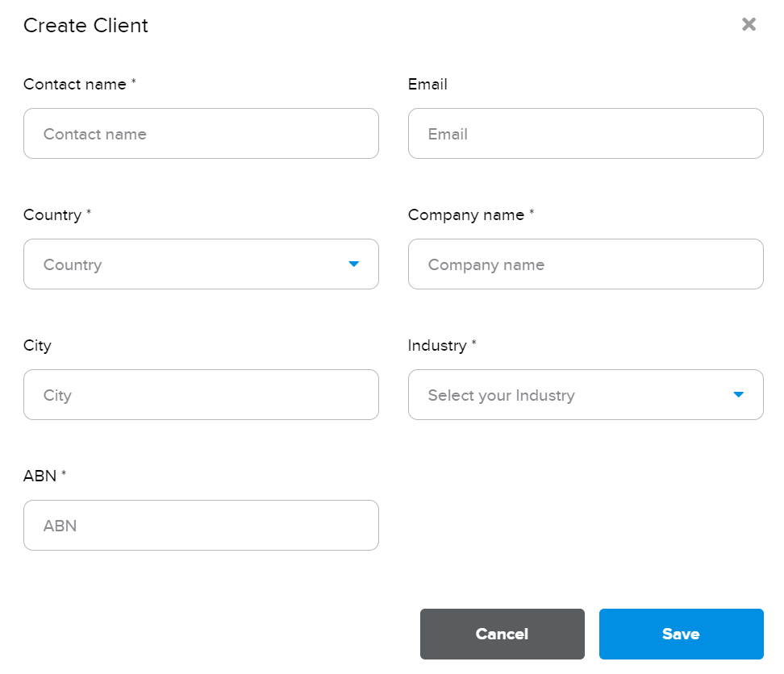Select the City input field
The width and height of the screenshot is (784, 674).
201,395
